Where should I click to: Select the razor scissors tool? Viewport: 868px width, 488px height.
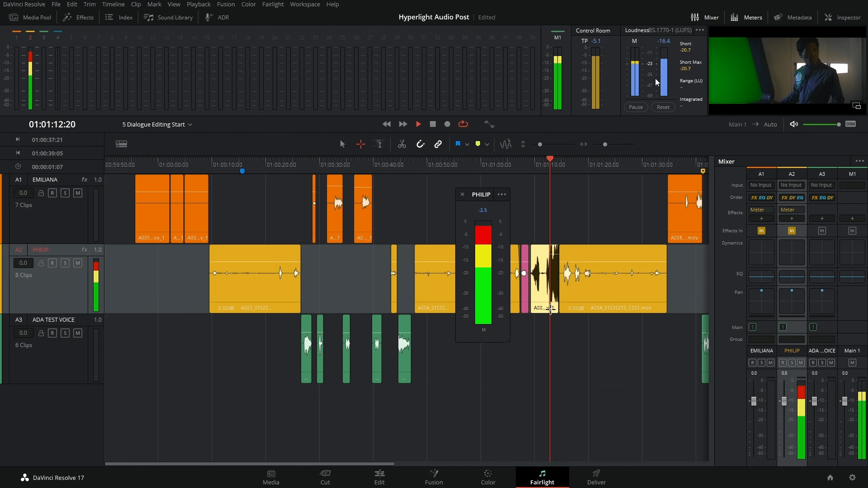401,144
